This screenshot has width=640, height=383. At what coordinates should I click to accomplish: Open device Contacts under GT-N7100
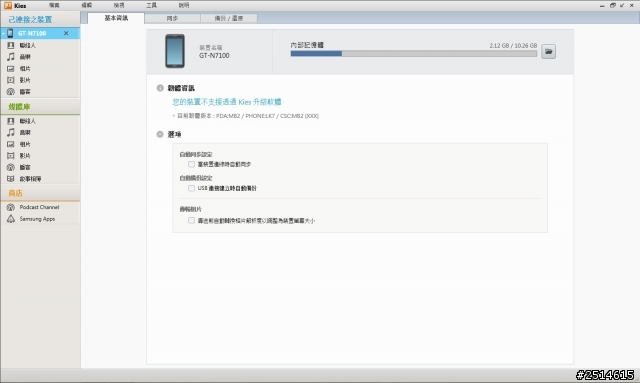40,45
